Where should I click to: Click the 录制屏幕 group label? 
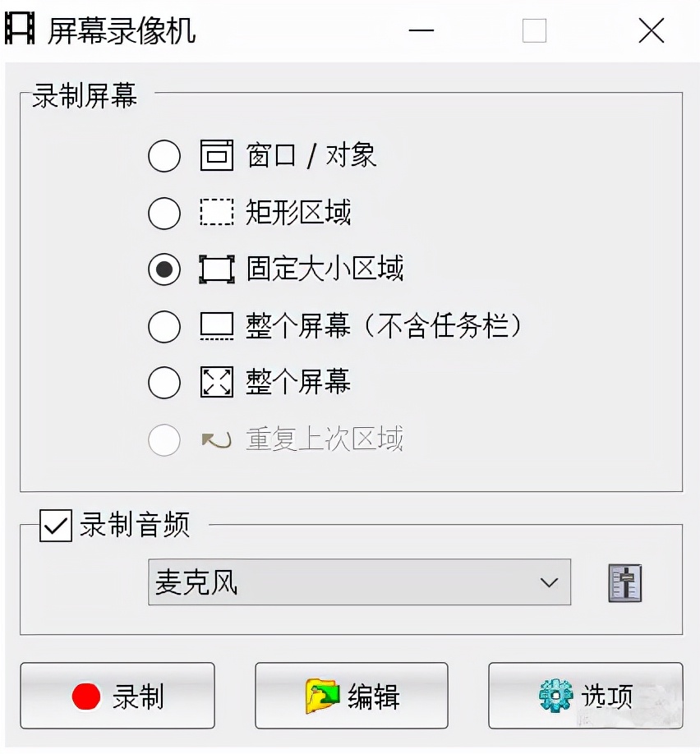(85, 97)
